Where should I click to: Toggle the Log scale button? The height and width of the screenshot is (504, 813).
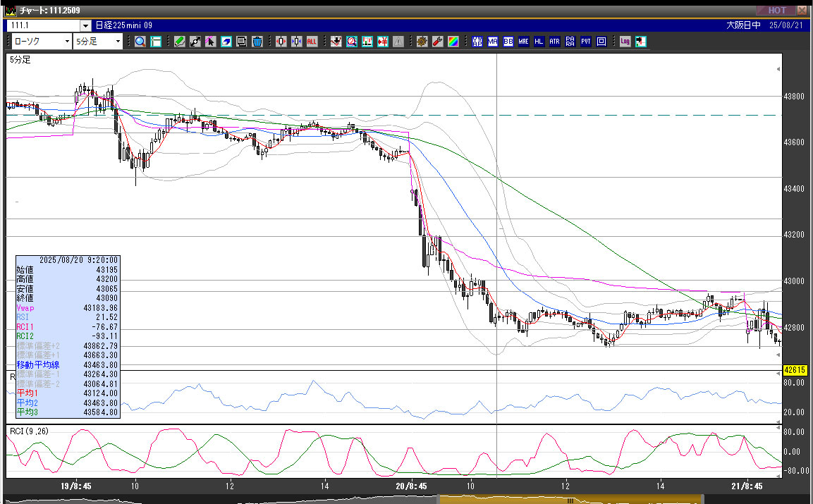[x=625, y=42]
